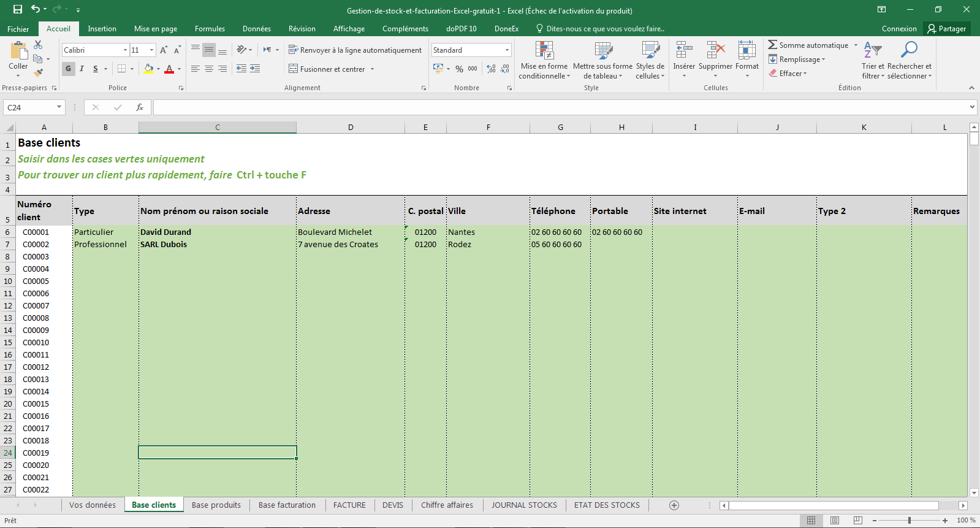This screenshot has height=528, width=980.
Task: Expand the Standard number format dropdown
Action: coord(507,50)
